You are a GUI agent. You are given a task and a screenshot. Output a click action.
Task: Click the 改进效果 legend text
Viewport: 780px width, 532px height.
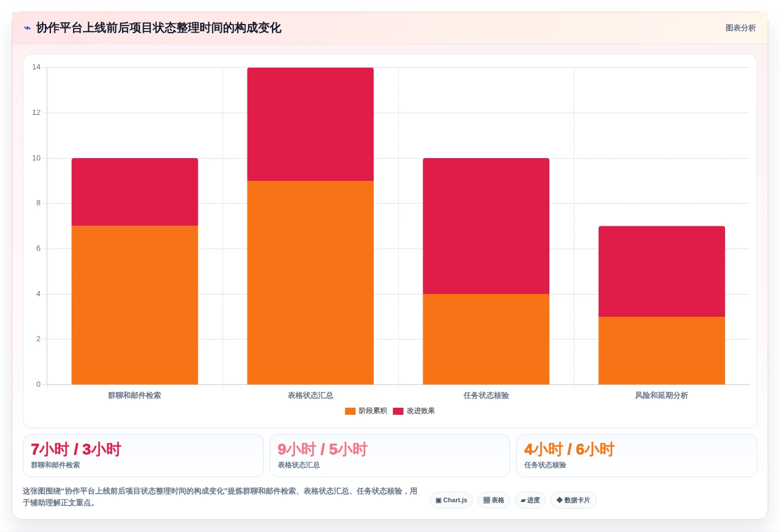(421, 411)
